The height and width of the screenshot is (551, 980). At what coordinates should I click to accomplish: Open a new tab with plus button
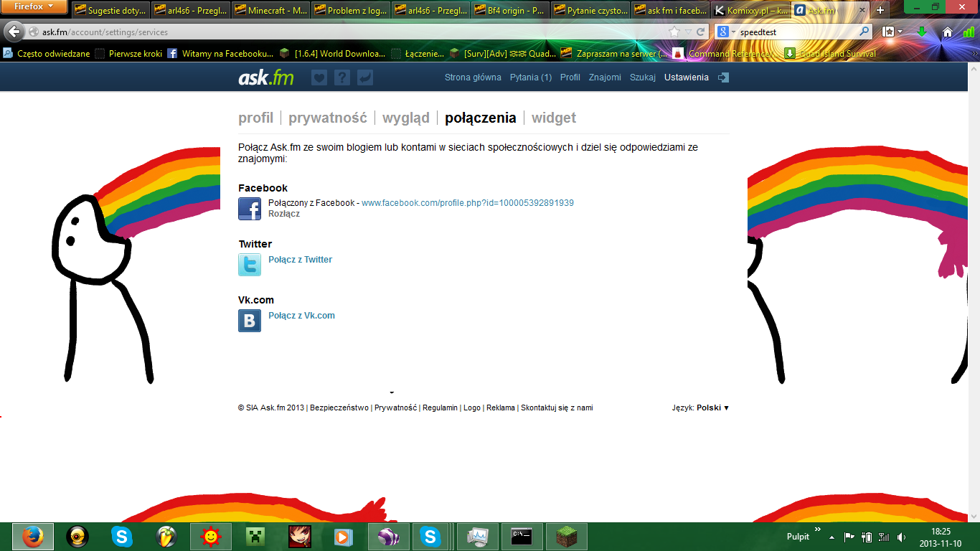click(x=880, y=10)
